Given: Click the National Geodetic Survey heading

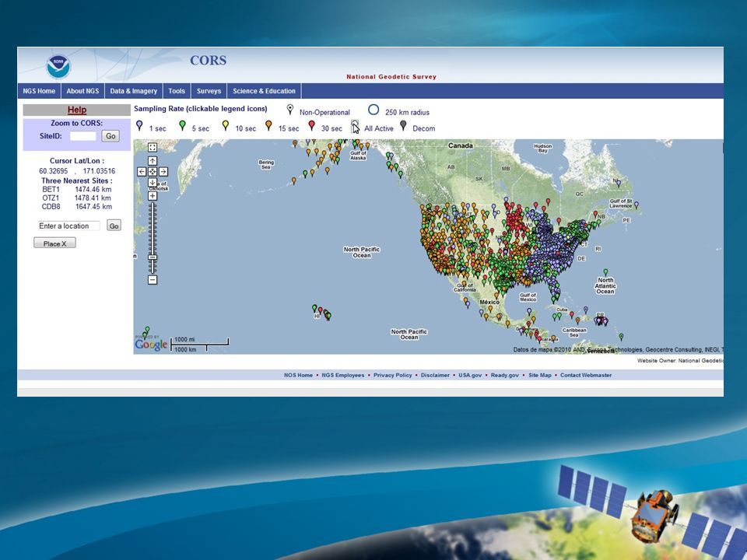Looking at the screenshot, I should tap(391, 77).
